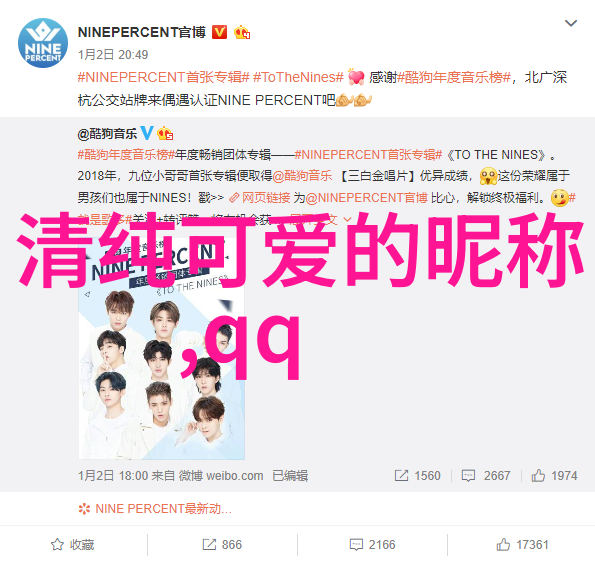Open the NINE PERCENT album poster image
The width and height of the screenshot is (595, 562).
pos(162,349)
